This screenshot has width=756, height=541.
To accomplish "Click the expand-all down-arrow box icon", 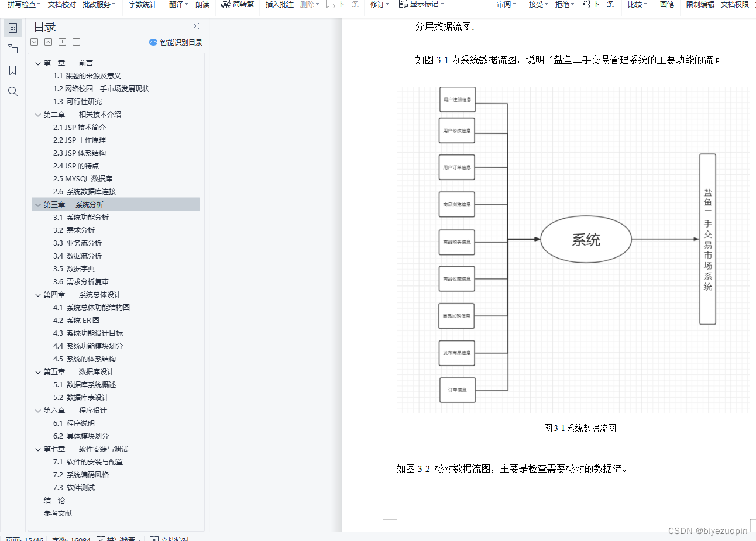I will [35, 42].
